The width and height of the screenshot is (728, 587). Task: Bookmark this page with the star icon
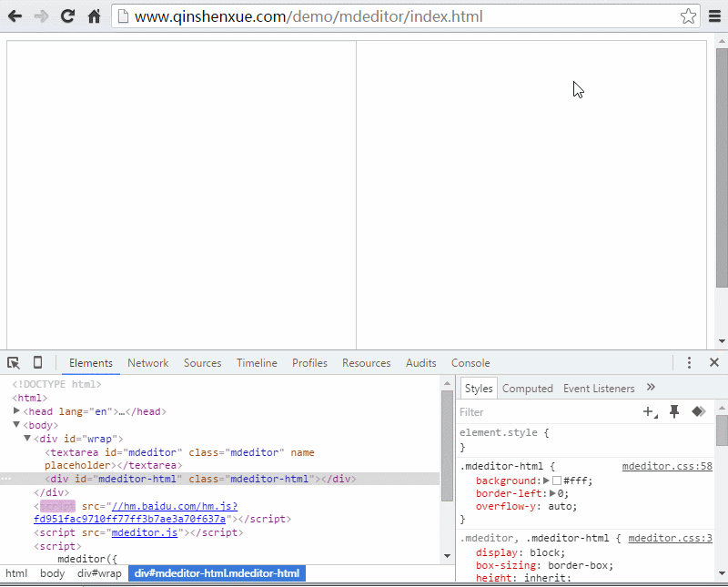688,16
